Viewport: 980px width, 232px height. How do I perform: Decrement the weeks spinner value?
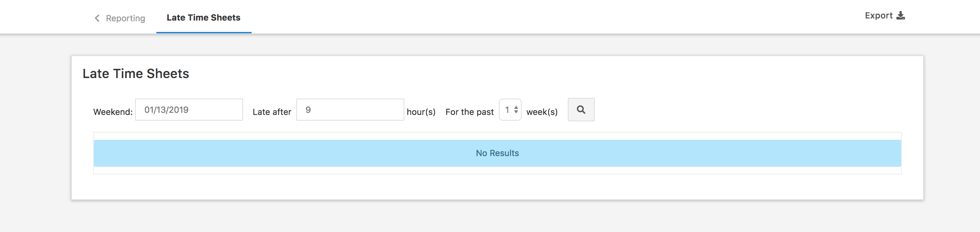click(516, 112)
